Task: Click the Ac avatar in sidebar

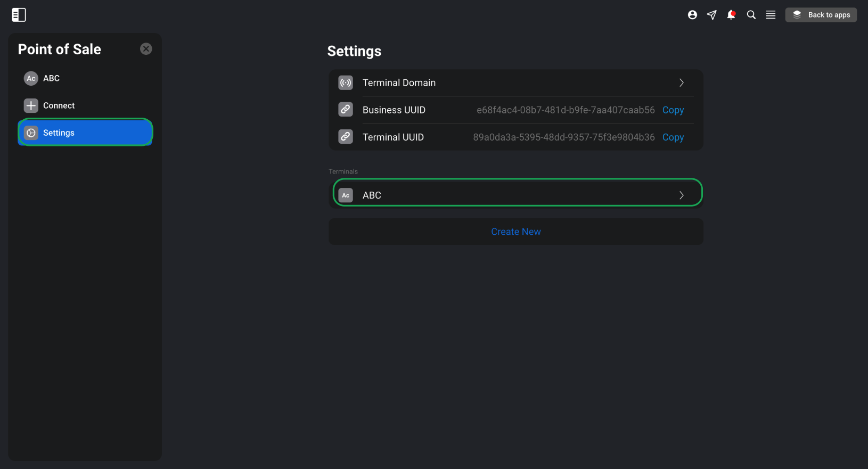Action: point(31,78)
